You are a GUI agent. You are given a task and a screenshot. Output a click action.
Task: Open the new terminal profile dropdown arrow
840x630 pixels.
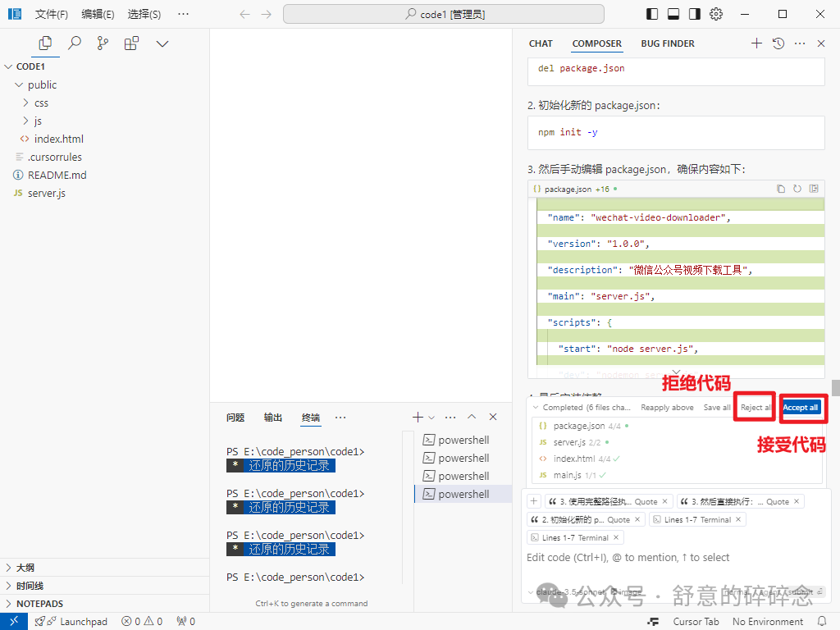431,418
